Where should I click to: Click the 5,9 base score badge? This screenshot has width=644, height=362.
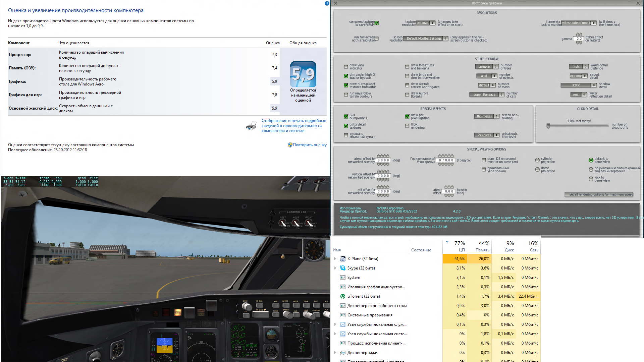coord(303,74)
